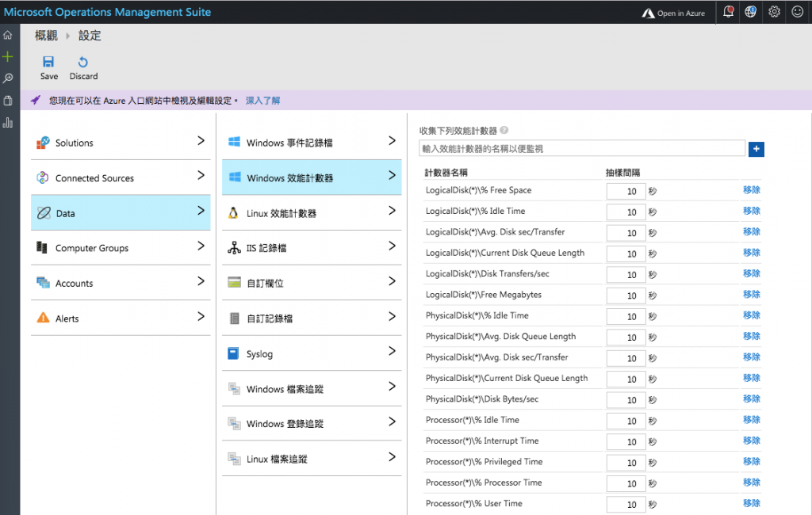Open the usage bar chart icon
Screen dimensions: 812x515
[8, 123]
